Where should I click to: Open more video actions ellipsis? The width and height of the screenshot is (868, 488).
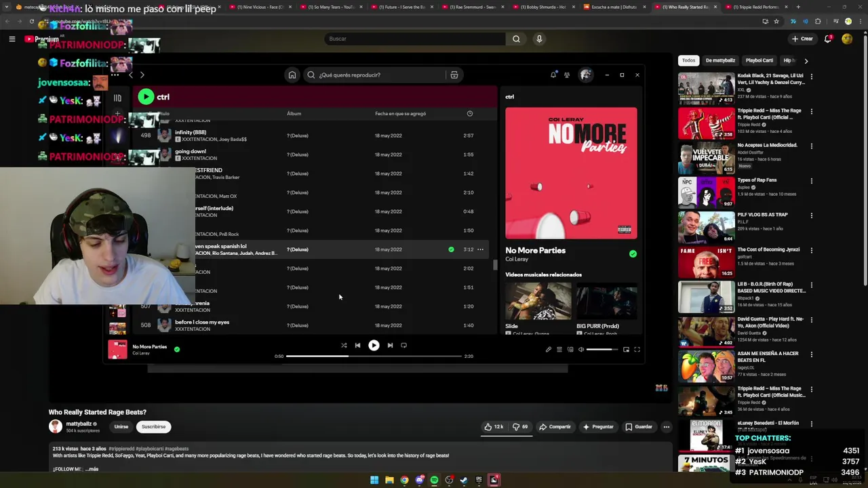667,427
